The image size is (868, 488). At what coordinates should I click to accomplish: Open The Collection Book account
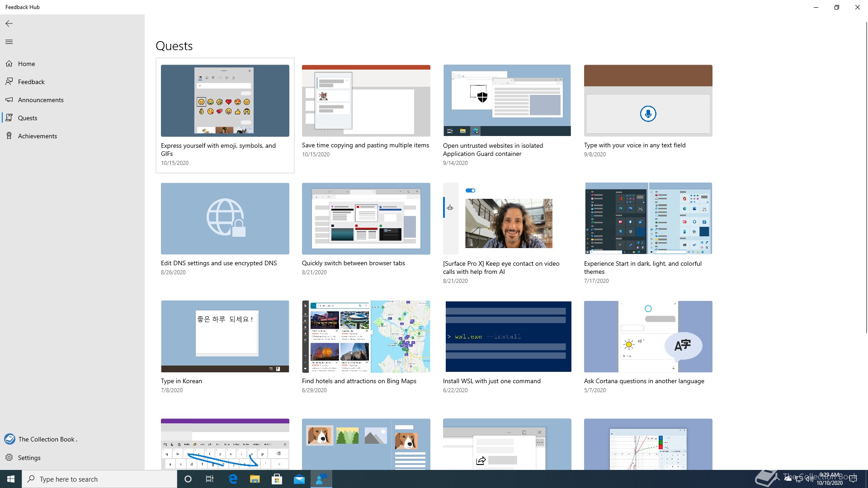pos(72,439)
